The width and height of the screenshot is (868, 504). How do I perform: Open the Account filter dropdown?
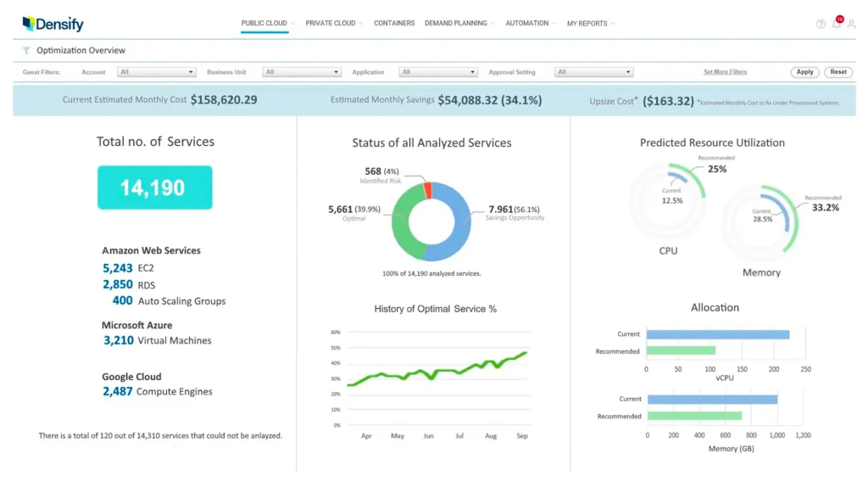[x=156, y=71]
